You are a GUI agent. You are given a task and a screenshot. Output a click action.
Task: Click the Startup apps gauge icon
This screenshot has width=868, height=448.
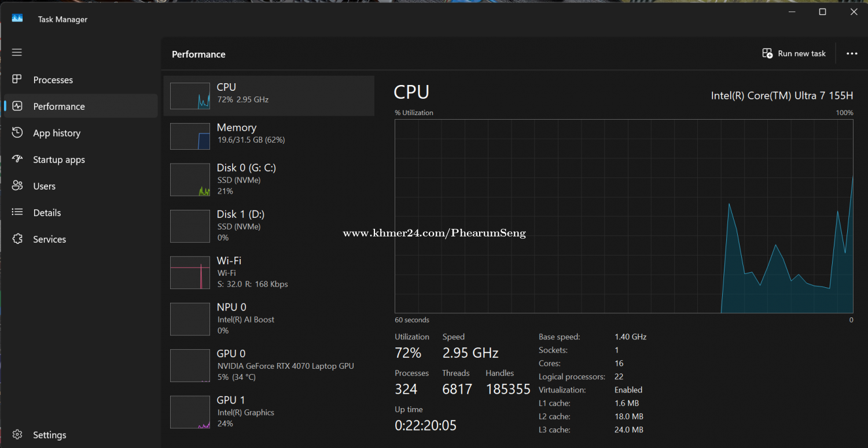pos(17,159)
